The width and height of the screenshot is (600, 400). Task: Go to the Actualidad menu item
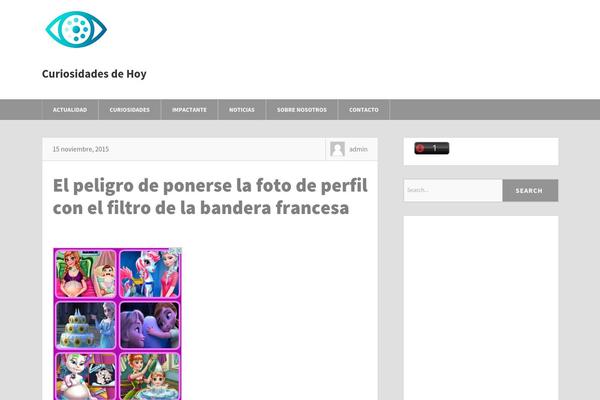point(70,110)
